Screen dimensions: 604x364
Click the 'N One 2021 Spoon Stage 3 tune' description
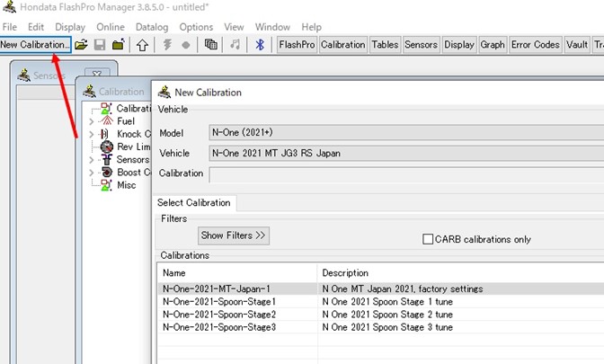coord(387,327)
